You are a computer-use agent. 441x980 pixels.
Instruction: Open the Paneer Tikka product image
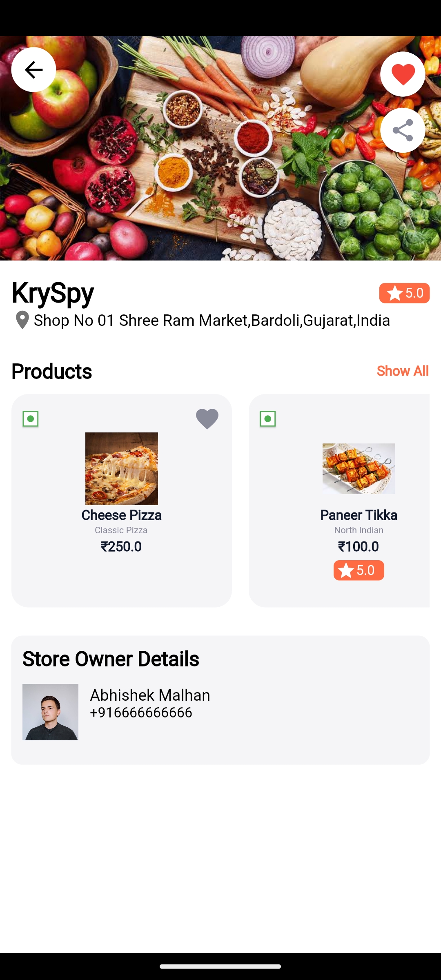coord(359,468)
